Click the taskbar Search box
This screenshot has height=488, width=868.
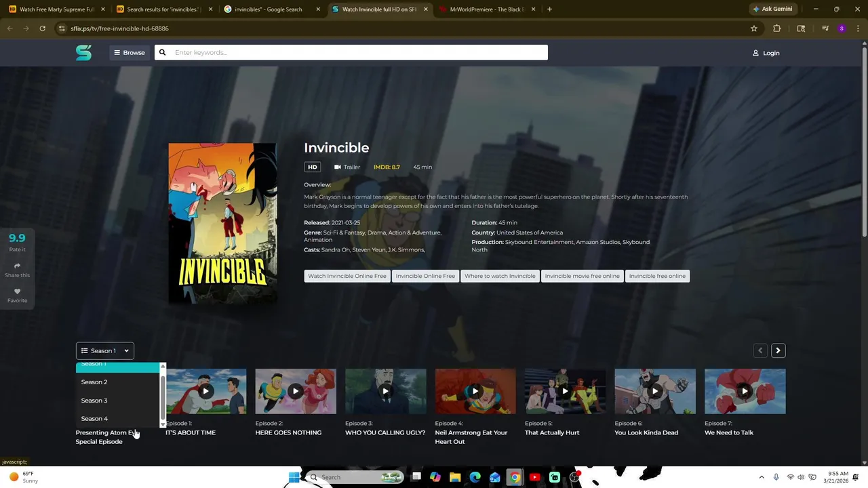click(x=355, y=477)
